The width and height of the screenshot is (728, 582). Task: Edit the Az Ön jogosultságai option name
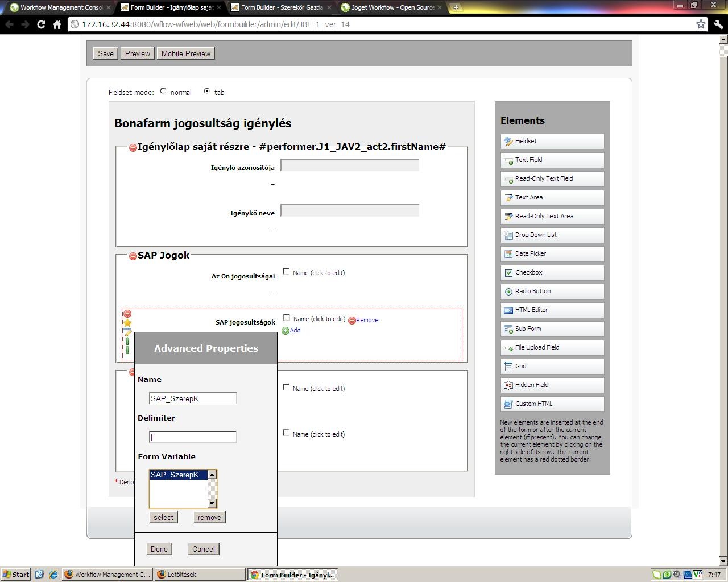pyautogui.click(x=318, y=273)
